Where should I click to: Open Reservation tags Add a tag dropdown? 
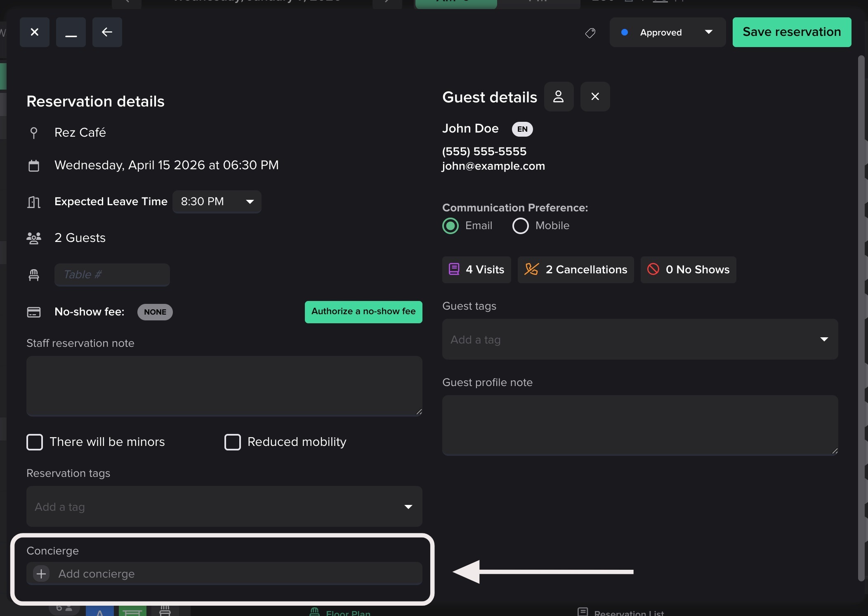[x=224, y=507]
